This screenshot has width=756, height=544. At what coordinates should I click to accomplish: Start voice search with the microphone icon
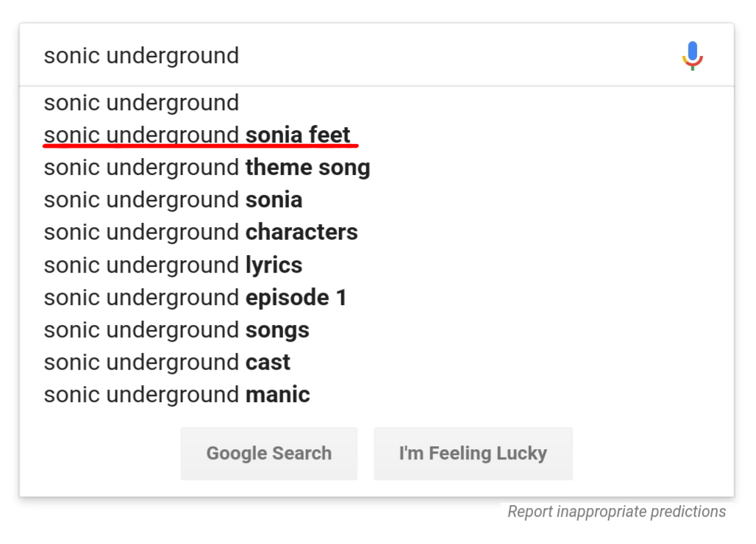point(692,55)
